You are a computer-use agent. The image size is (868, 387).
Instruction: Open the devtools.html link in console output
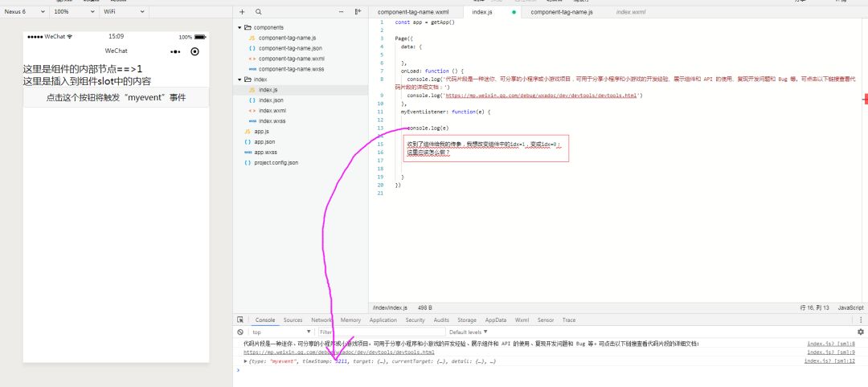[339, 352]
